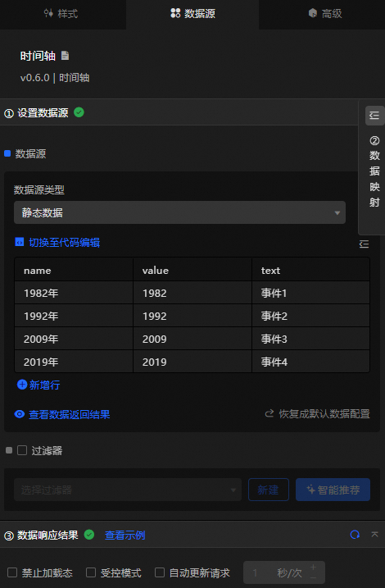This screenshot has height=588, width=385.
Task: Select the value cell 1992
Action: point(192,316)
